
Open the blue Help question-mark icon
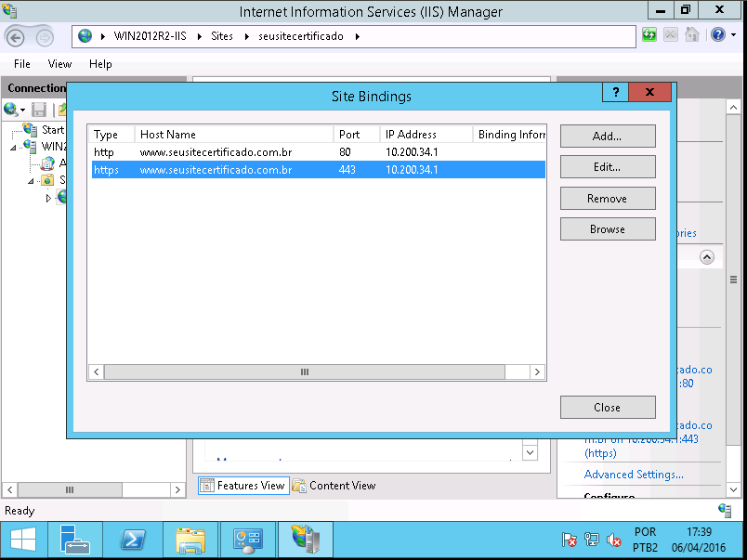(718, 34)
